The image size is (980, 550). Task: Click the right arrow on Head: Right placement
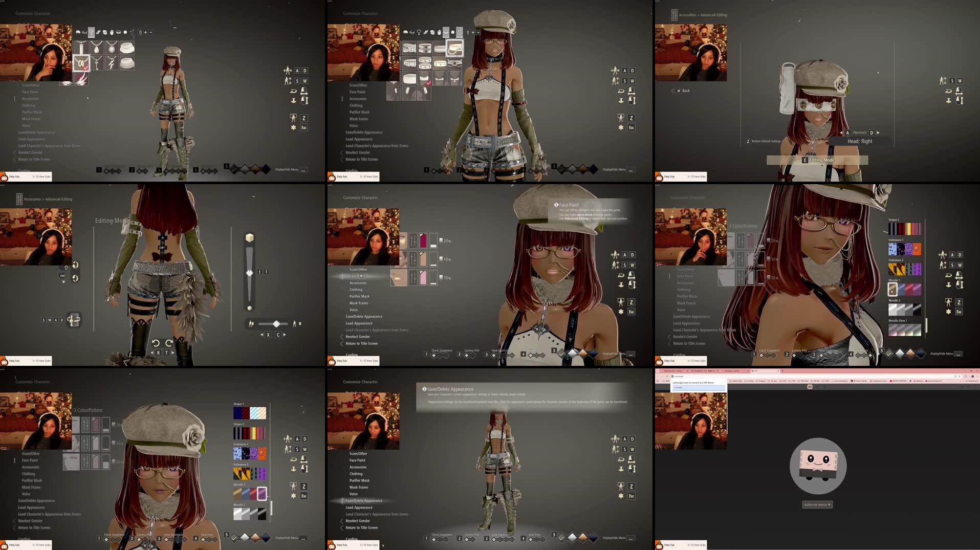(878, 133)
